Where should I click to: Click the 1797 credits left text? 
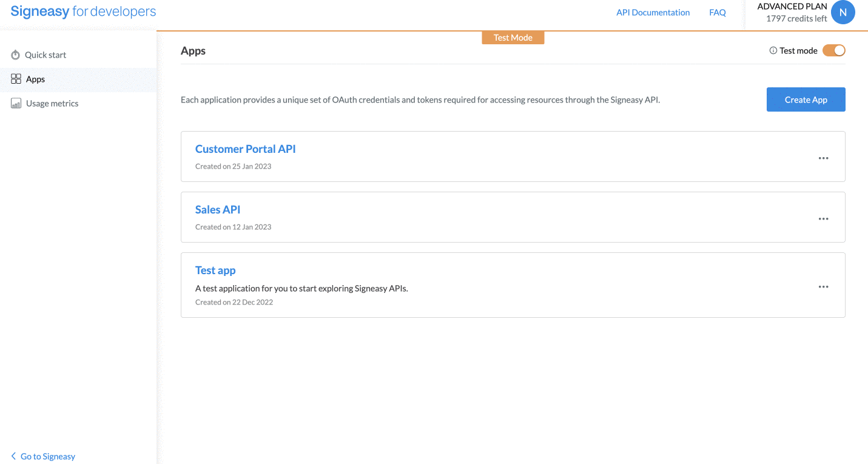[796, 19]
